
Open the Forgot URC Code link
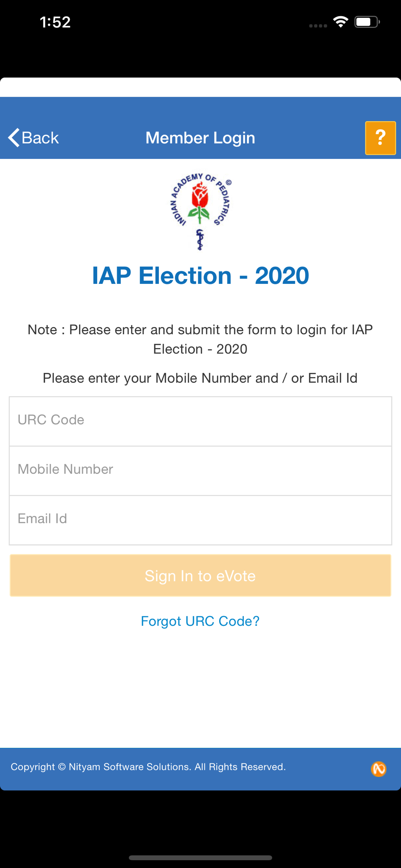(x=200, y=621)
